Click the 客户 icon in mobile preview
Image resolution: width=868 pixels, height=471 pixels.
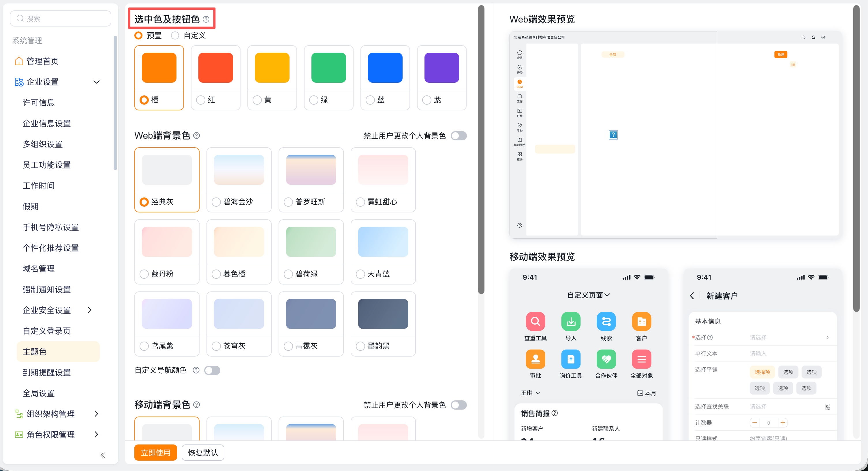point(642,321)
